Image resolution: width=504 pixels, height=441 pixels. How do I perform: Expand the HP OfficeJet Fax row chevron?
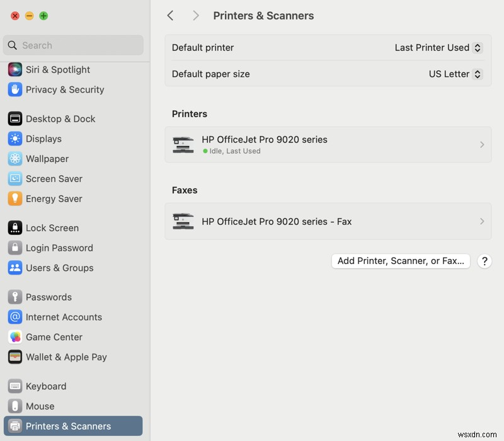[482, 221]
